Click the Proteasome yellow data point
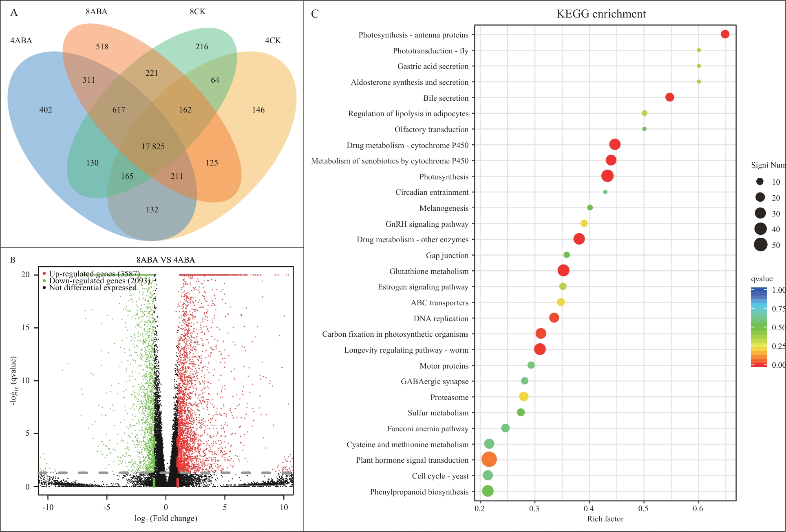Screen dimensions: 786x532 (523, 397)
